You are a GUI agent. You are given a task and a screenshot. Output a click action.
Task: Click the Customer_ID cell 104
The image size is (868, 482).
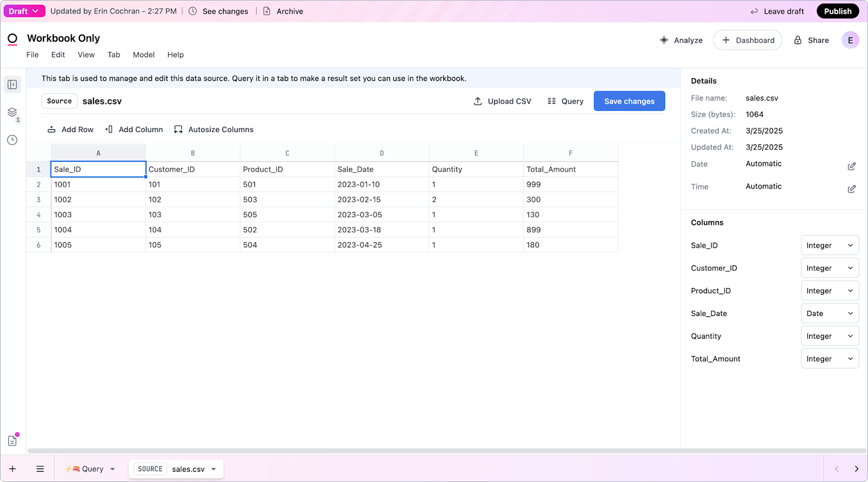[193, 230]
